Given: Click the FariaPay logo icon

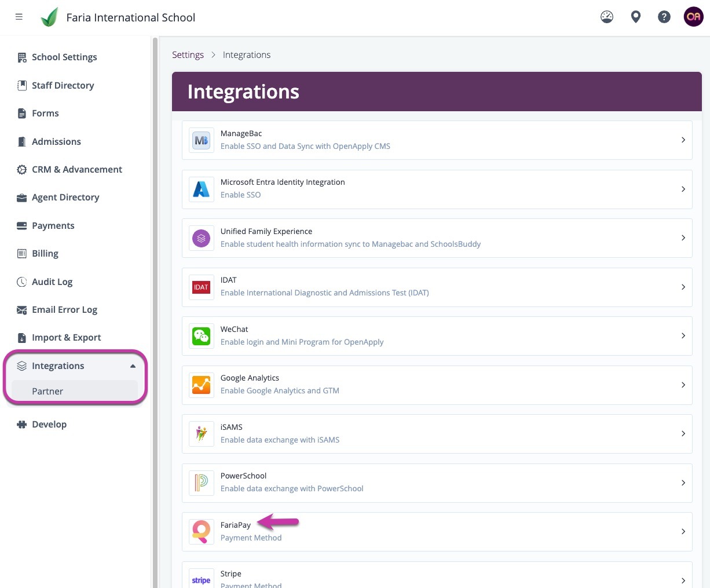Looking at the screenshot, I should (201, 532).
